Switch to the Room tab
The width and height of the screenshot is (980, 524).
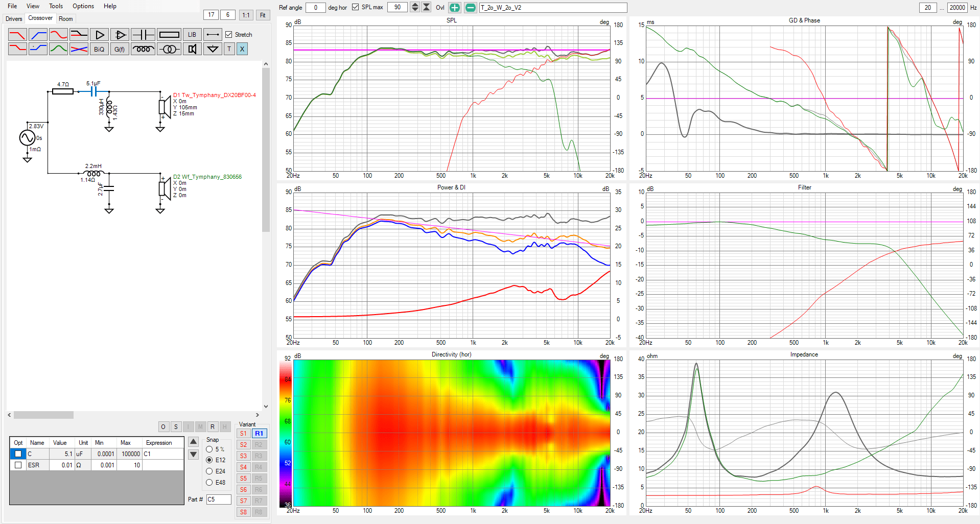point(66,19)
